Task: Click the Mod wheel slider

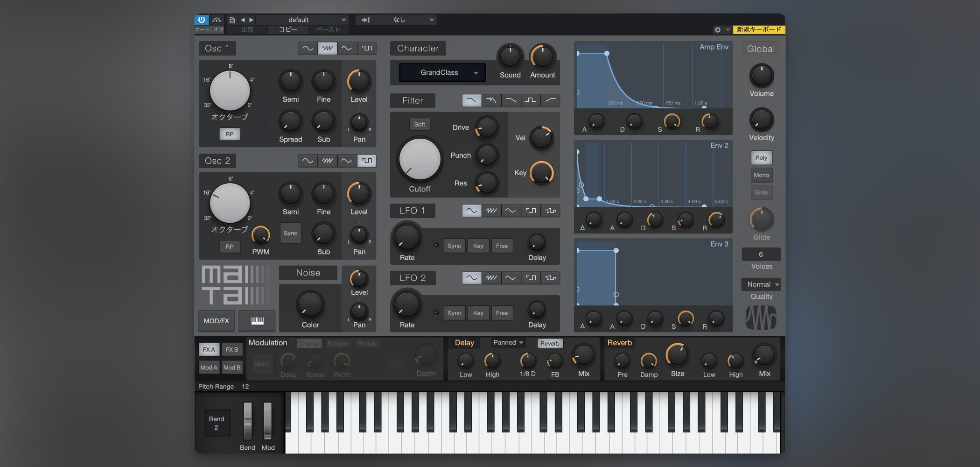Action: (267, 420)
